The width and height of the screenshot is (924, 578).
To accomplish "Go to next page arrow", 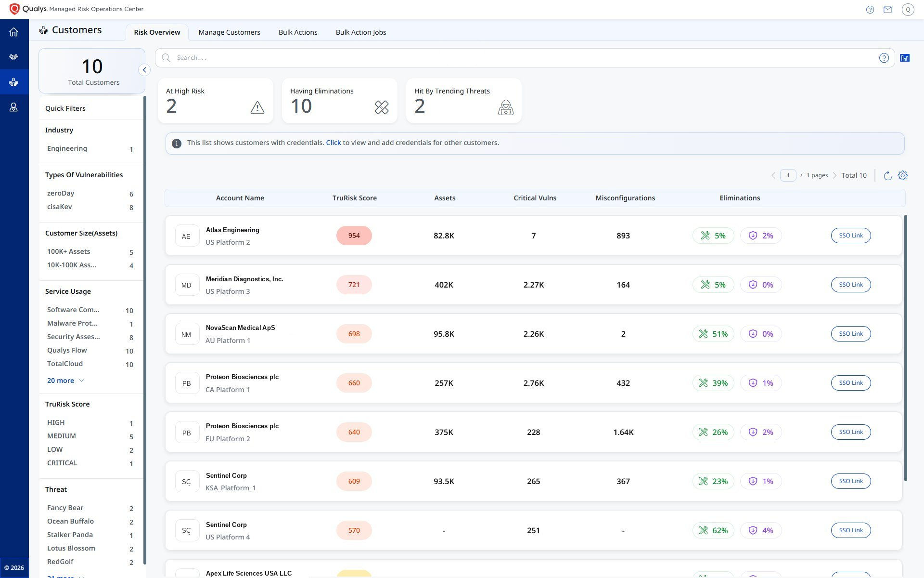I will tap(834, 176).
